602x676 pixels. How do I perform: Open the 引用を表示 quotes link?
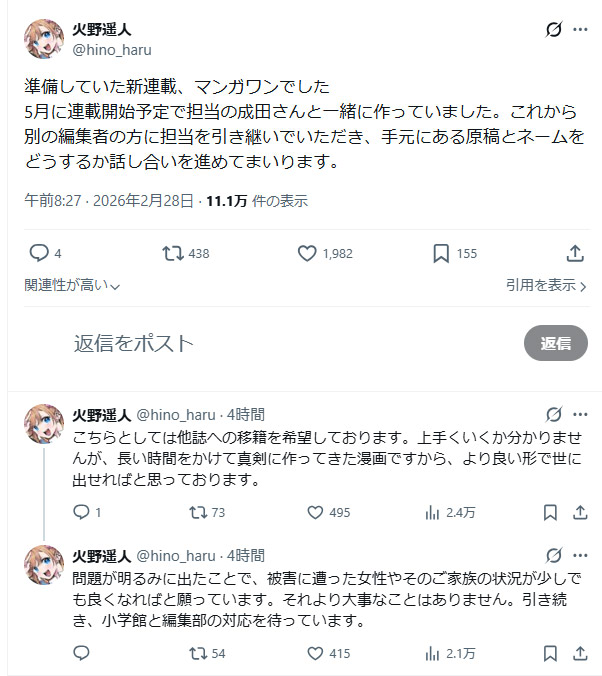(x=546, y=285)
